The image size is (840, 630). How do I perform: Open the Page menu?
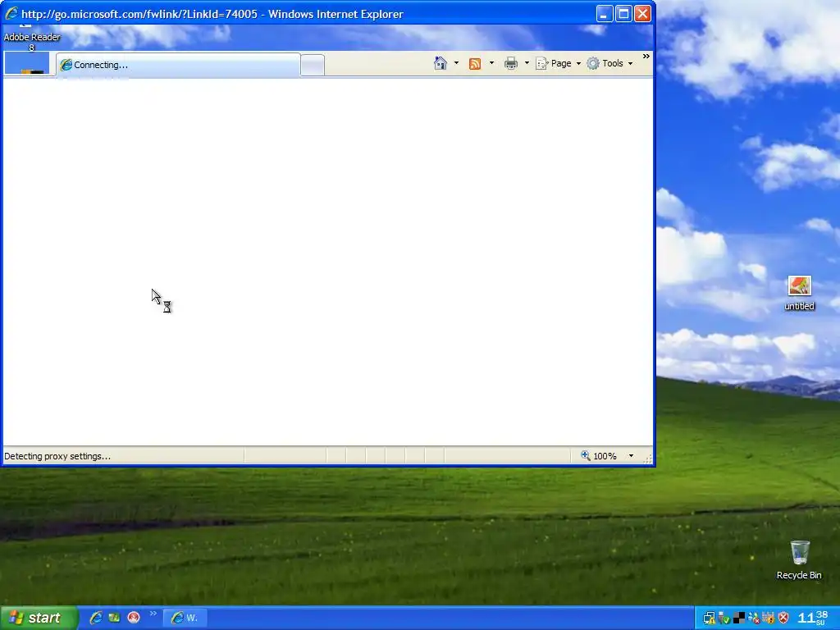(558, 63)
